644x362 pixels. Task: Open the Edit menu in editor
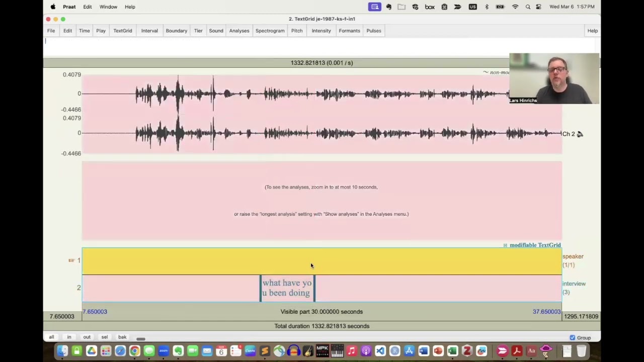tap(67, 31)
